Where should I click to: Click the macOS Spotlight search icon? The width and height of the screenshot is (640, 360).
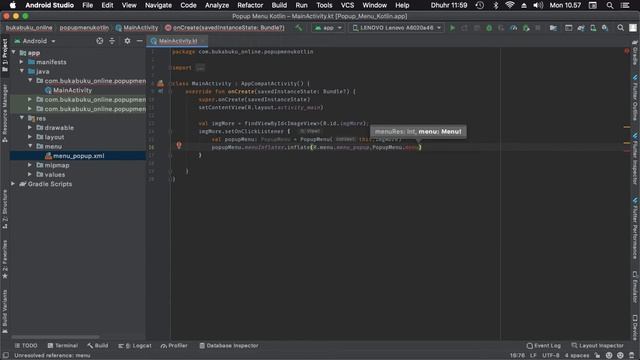[x=609, y=5]
